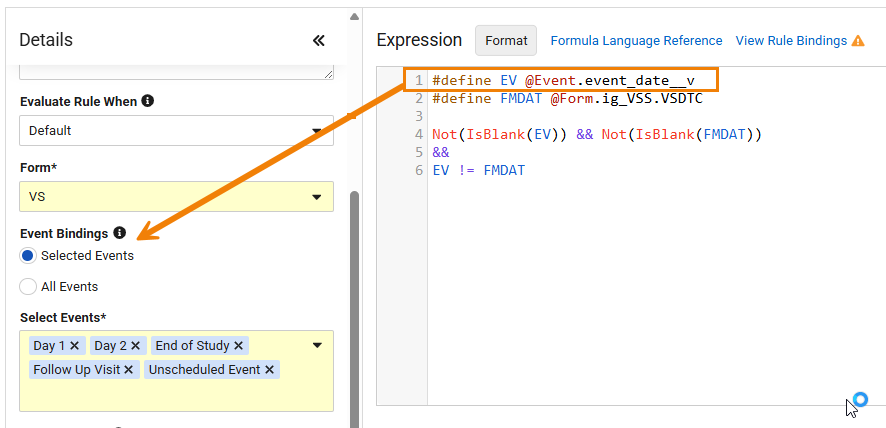The image size is (886, 428).
Task: Click the resize handle of the text area
Action: click(x=329, y=74)
